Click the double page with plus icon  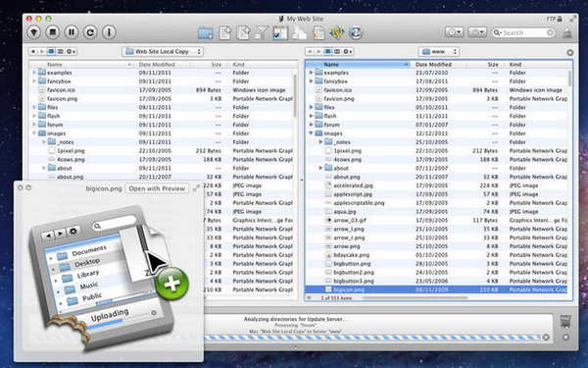pyautogui.click(x=243, y=32)
